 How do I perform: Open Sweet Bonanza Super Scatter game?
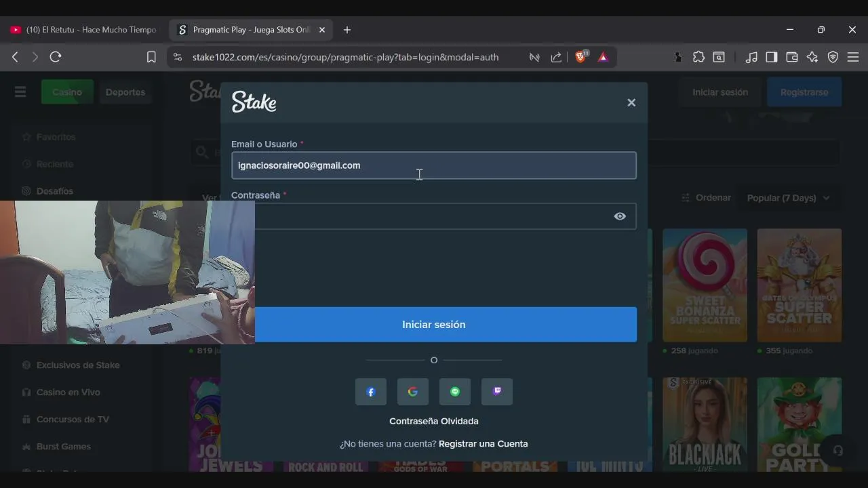705,285
